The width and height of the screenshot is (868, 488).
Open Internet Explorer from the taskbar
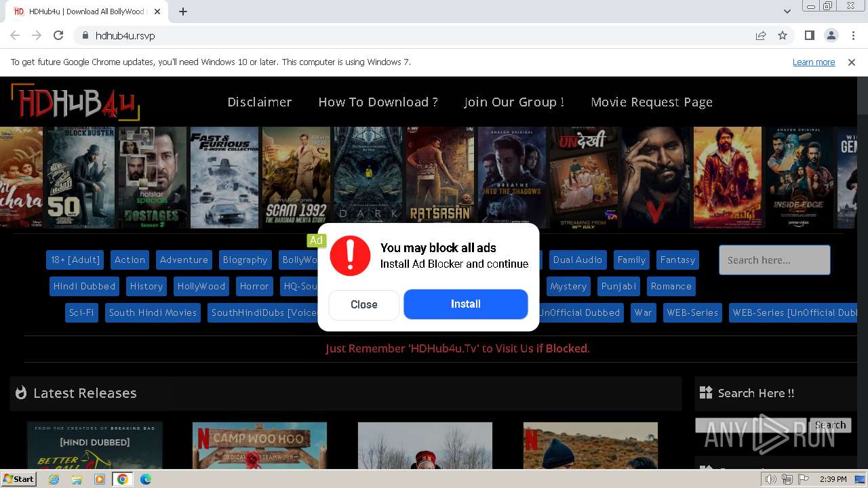click(54, 479)
